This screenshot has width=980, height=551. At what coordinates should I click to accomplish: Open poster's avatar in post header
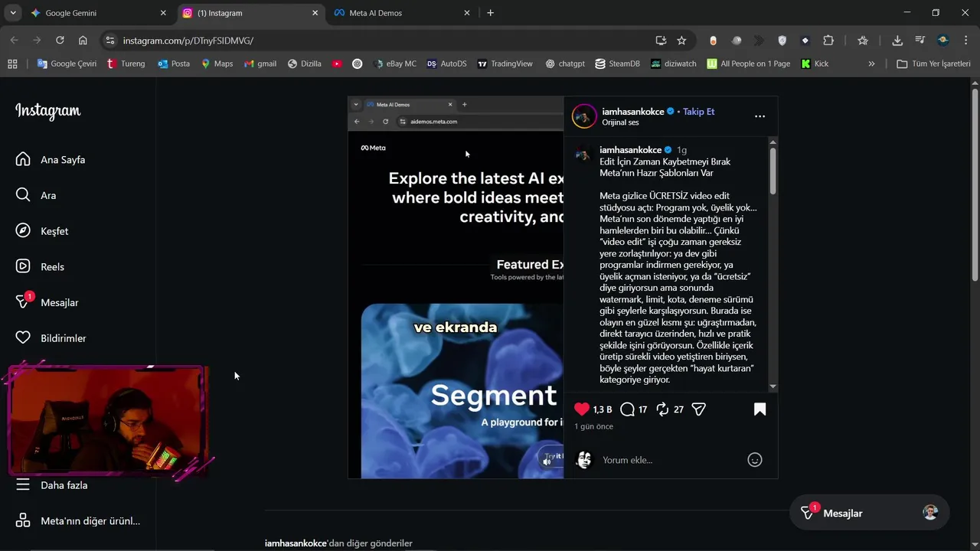click(x=584, y=116)
